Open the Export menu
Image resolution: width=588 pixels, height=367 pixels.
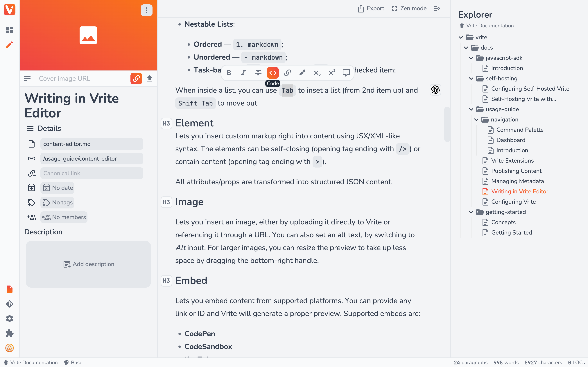(371, 8)
